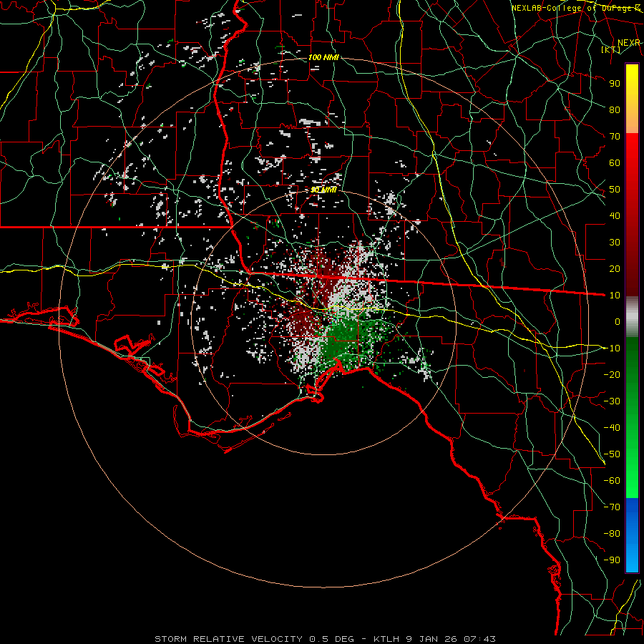644x644 pixels.
Task: Click the "-70" value on the velocity scale
Action: pyautogui.click(x=612, y=507)
